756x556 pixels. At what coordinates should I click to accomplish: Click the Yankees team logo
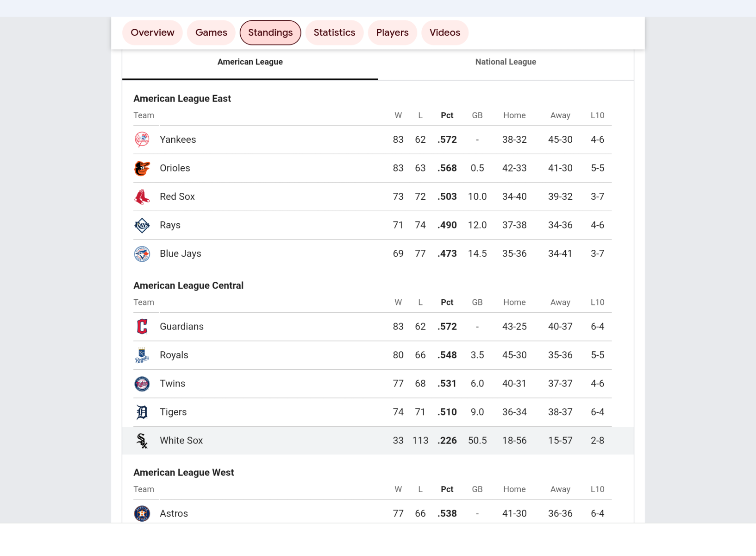point(142,139)
